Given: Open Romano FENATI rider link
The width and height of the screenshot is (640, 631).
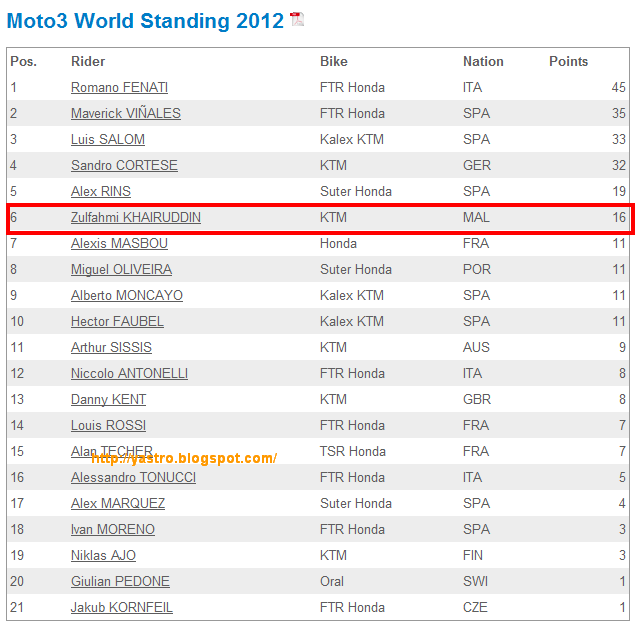Looking at the screenshot, I should click(119, 87).
